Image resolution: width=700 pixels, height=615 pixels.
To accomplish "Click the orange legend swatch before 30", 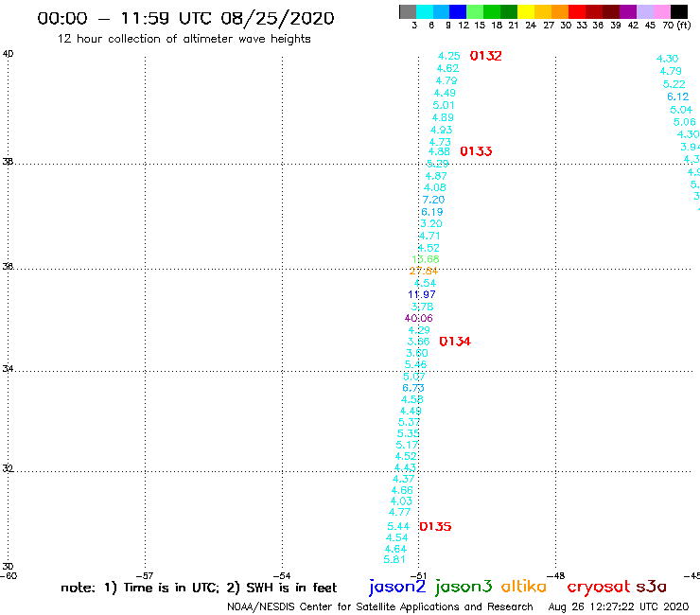I will pyautogui.click(x=560, y=11).
